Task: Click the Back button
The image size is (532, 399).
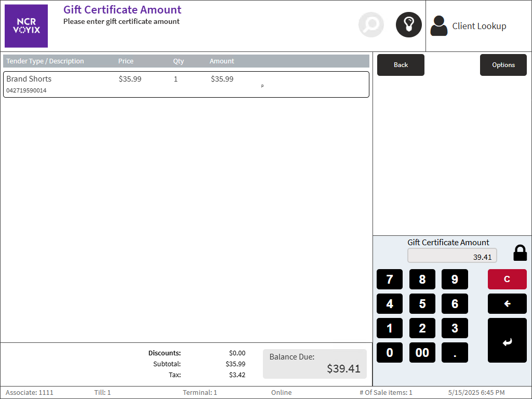Action: click(401, 65)
